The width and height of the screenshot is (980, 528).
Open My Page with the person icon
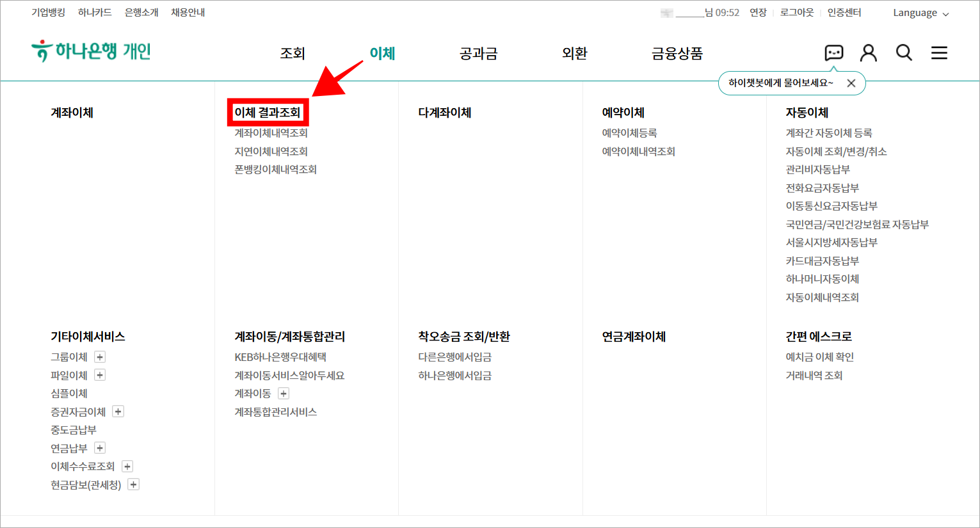869,52
